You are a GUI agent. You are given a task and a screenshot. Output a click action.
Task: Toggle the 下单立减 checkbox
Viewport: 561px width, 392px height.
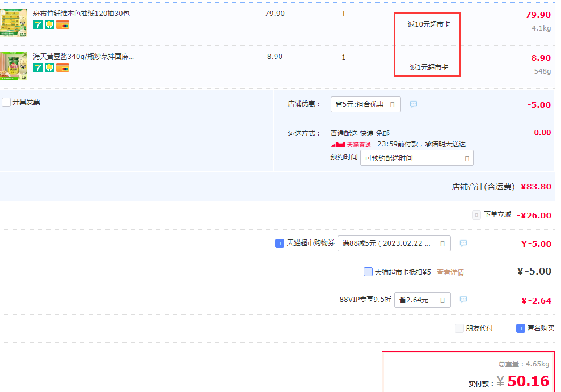coord(476,215)
